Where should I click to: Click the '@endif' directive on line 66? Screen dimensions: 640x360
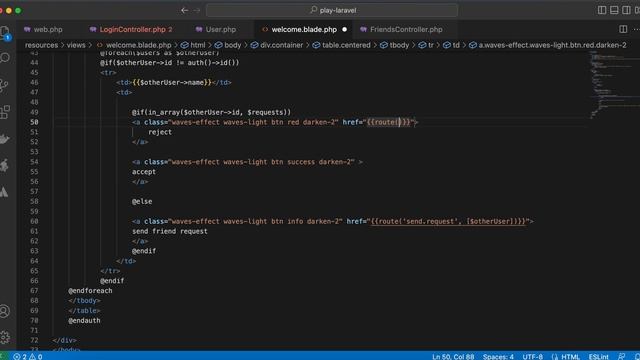pyautogui.click(x=112, y=281)
